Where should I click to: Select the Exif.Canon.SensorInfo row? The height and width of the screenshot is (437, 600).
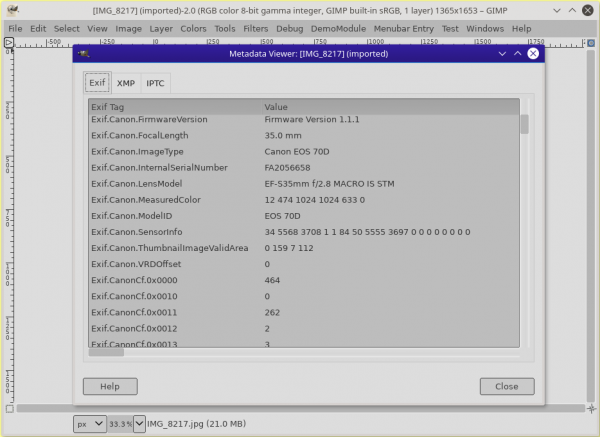click(x=304, y=232)
